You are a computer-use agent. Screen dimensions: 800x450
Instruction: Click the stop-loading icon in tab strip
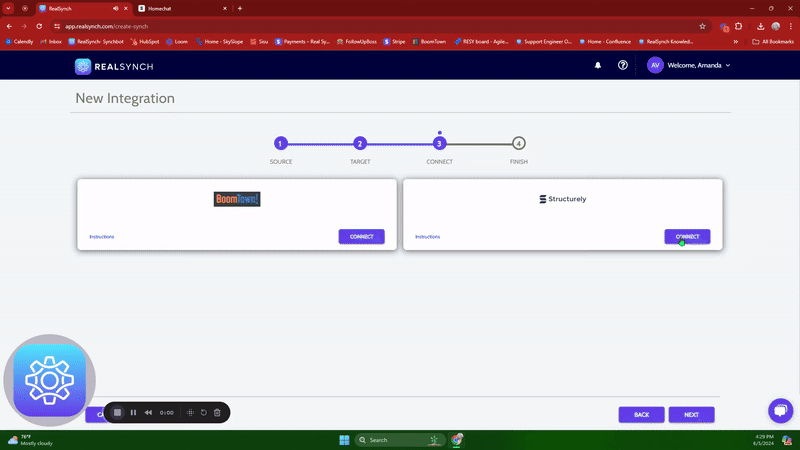[x=24, y=9]
